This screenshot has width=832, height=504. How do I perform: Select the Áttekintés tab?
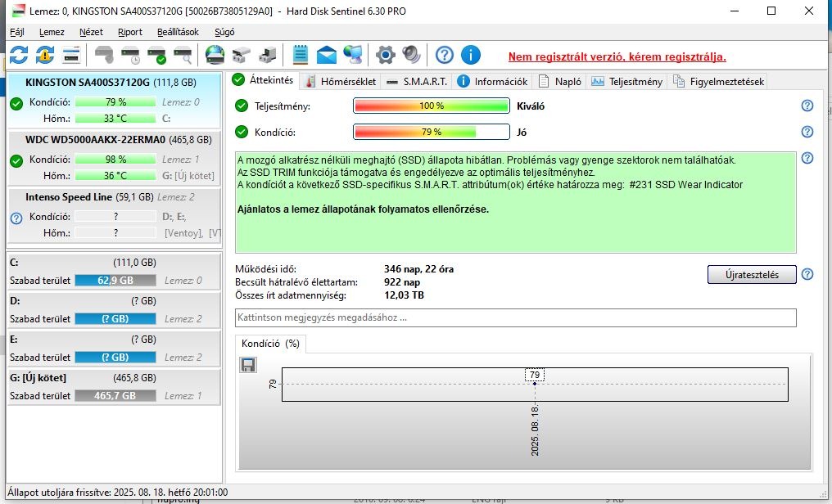pyautogui.click(x=263, y=80)
